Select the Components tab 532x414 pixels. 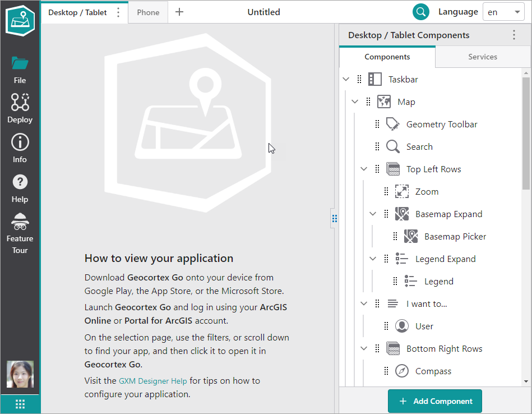click(387, 57)
